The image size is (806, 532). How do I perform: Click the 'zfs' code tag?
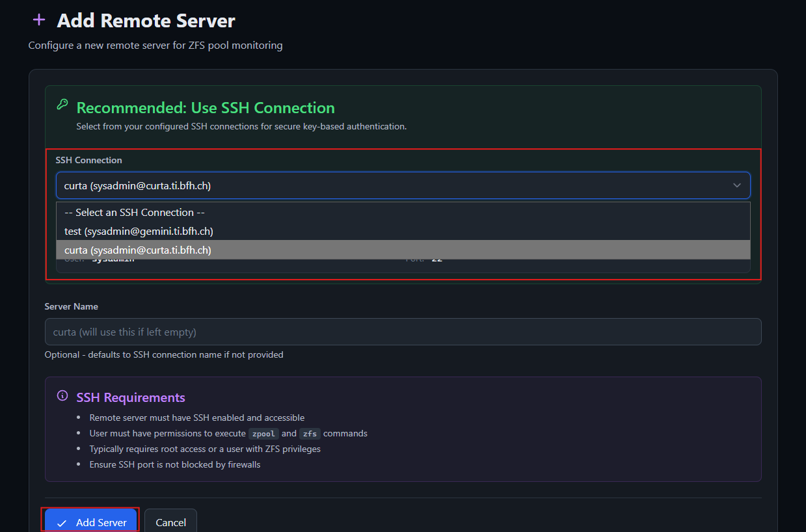tap(310, 434)
